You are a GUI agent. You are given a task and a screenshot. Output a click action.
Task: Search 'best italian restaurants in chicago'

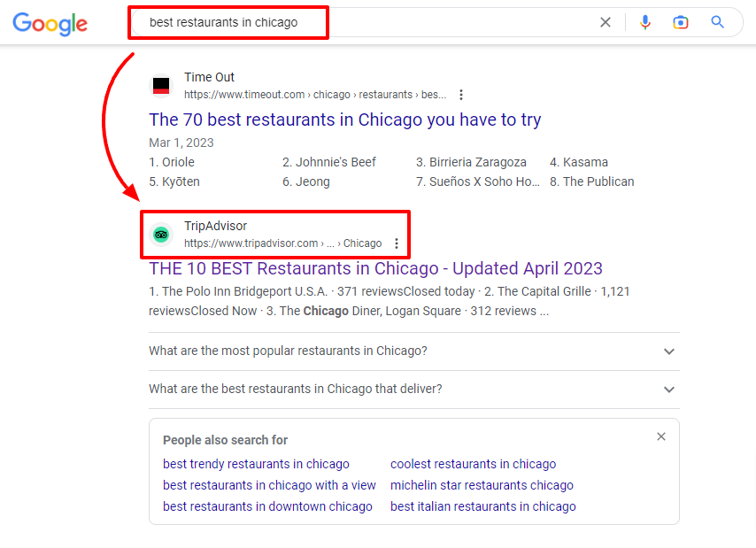pyautogui.click(x=483, y=506)
